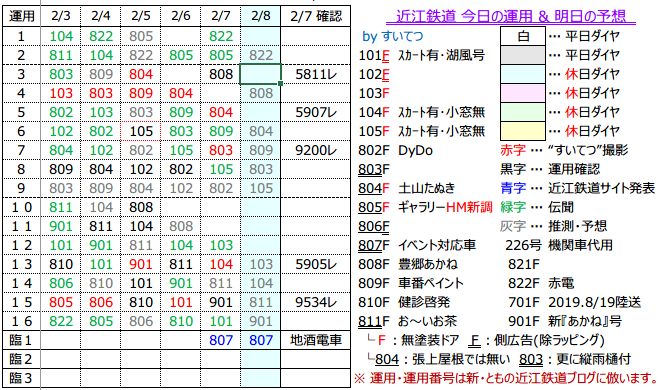
Task: Click the 808 cell in row 3 under 2/7
Action: tap(220, 74)
